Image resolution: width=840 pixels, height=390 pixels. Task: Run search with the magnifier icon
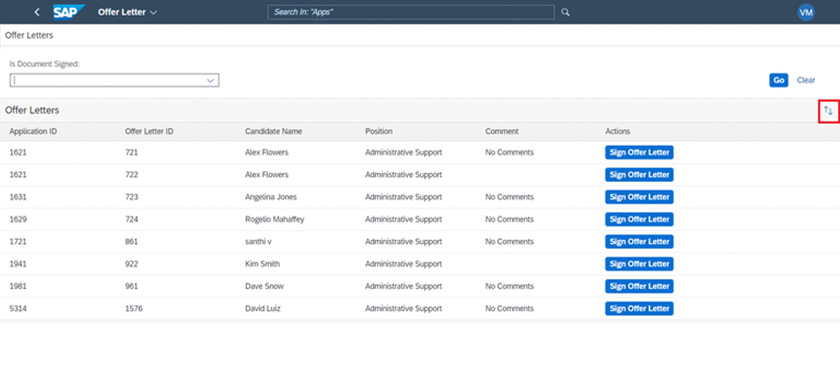(565, 12)
